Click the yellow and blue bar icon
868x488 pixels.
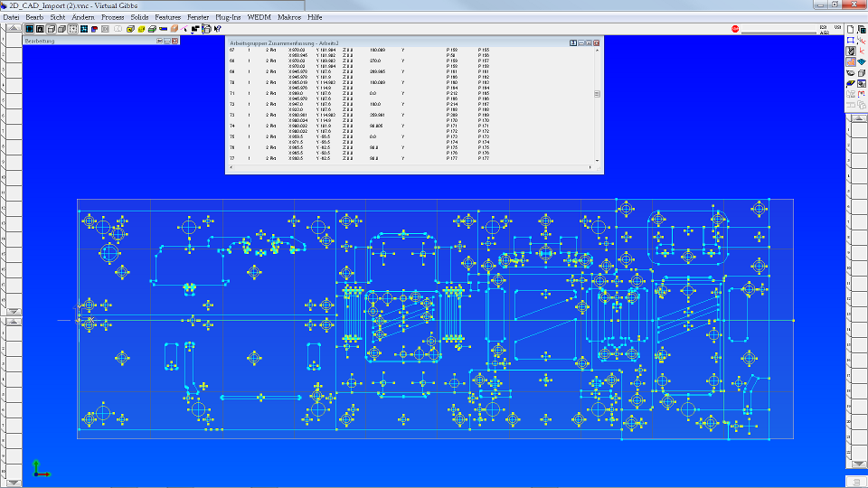164,29
